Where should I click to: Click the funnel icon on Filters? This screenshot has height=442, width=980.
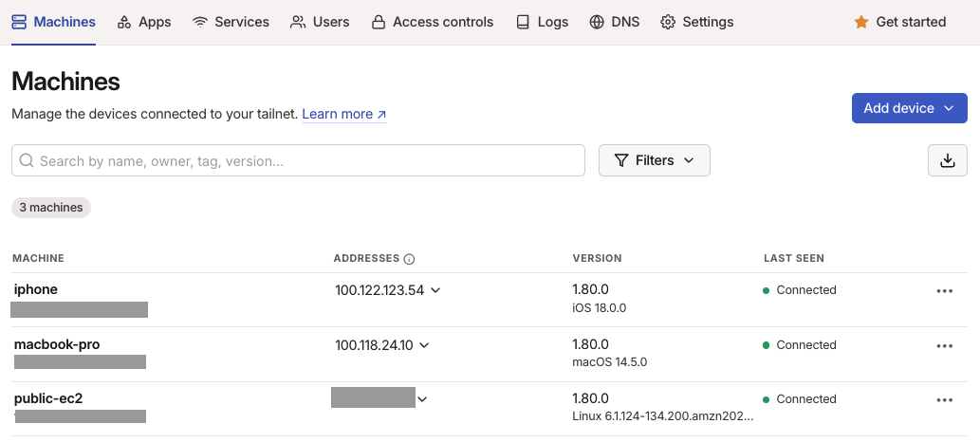[621, 160]
